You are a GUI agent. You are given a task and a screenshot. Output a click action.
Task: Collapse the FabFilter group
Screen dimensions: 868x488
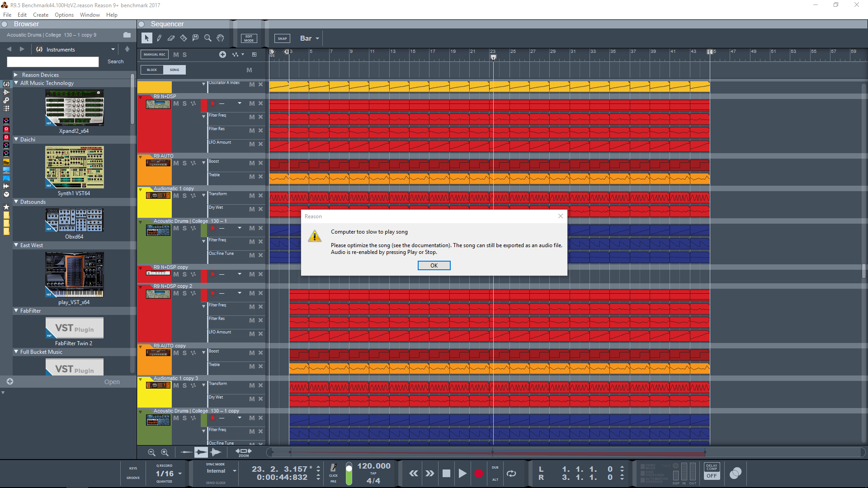(16, 311)
